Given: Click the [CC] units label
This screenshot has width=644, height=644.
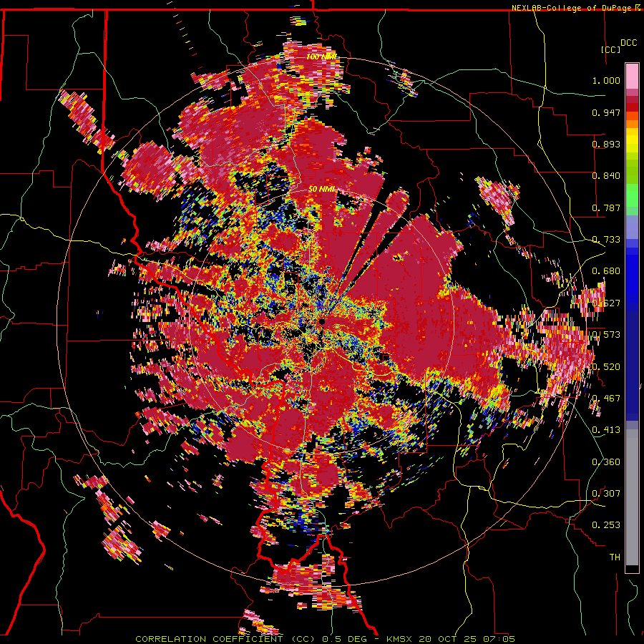Looking at the screenshot, I should click(x=611, y=49).
